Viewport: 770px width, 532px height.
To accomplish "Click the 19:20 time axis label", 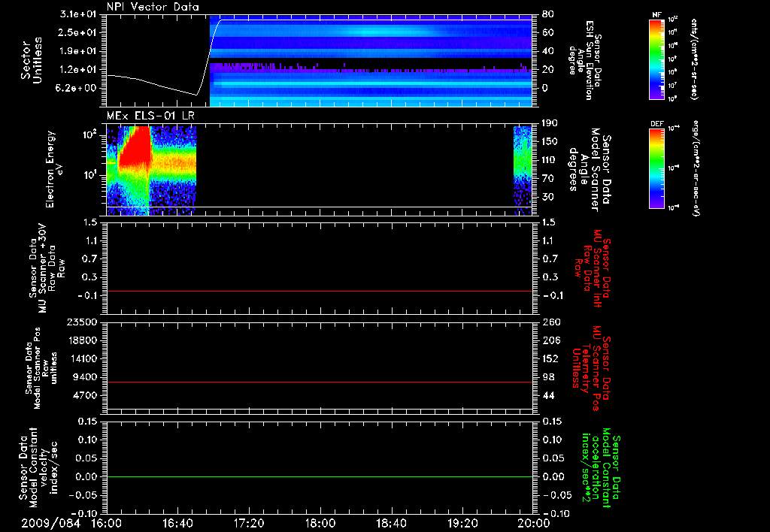I will [462, 523].
